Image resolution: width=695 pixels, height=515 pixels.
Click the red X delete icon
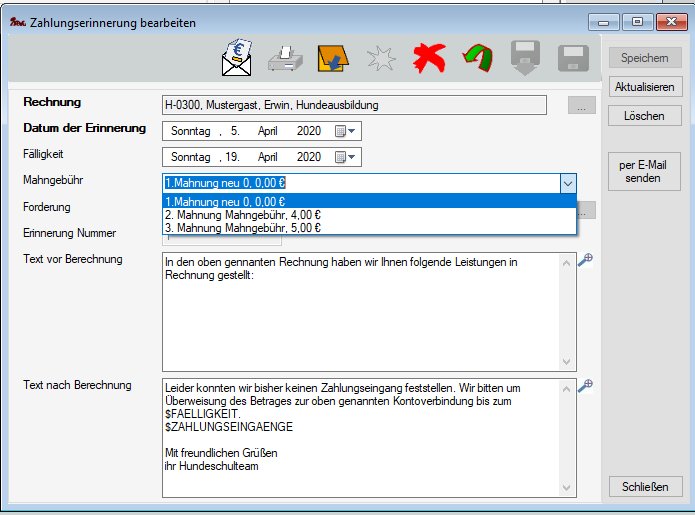click(429, 60)
